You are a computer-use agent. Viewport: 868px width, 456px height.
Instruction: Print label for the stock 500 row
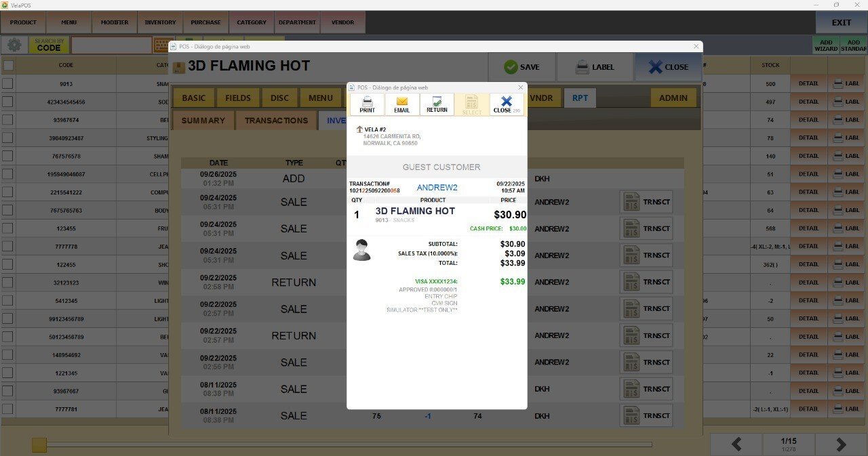click(847, 83)
